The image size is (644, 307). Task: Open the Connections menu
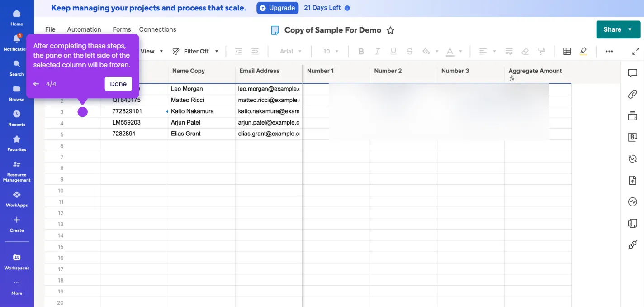tap(157, 29)
